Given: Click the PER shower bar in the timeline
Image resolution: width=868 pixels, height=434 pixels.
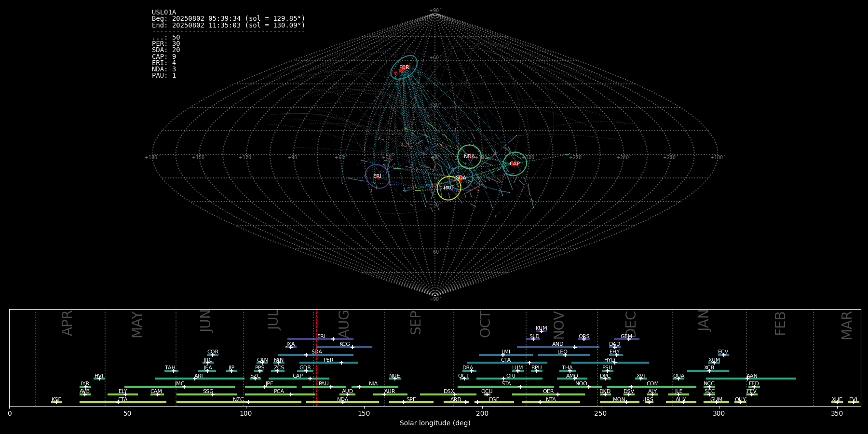Looking at the screenshot, I should pyautogui.click(x=328, y=363).
